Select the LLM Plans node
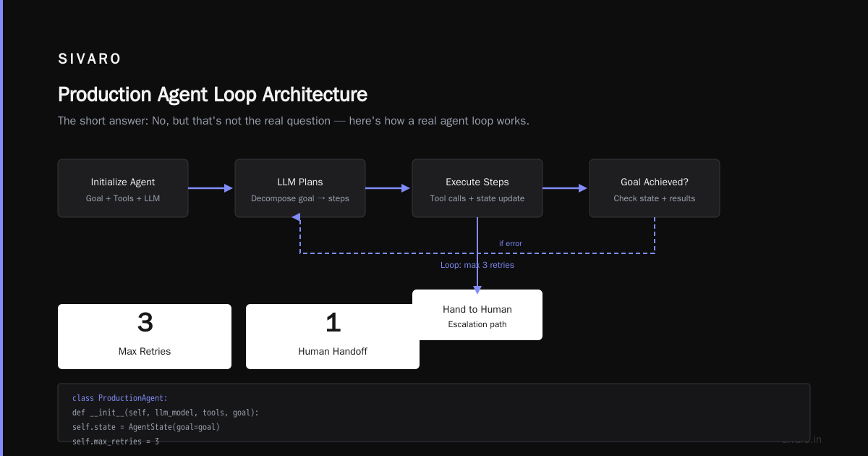Screen dimensions: 868x456 click(300, 188)
